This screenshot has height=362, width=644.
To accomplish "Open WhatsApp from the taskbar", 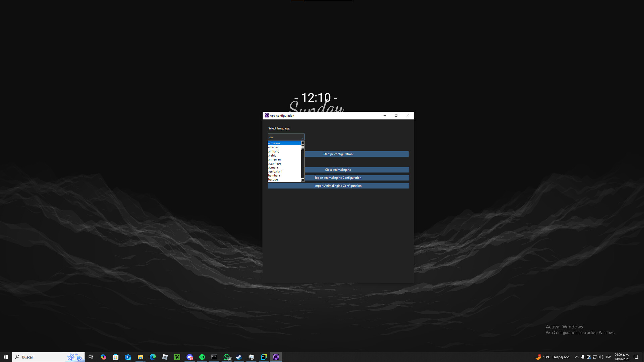I will [227, 357].
